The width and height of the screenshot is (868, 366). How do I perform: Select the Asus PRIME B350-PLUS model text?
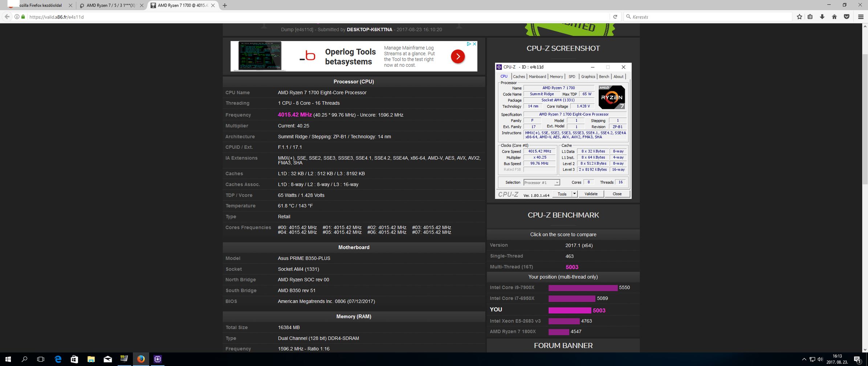point(304,258)
